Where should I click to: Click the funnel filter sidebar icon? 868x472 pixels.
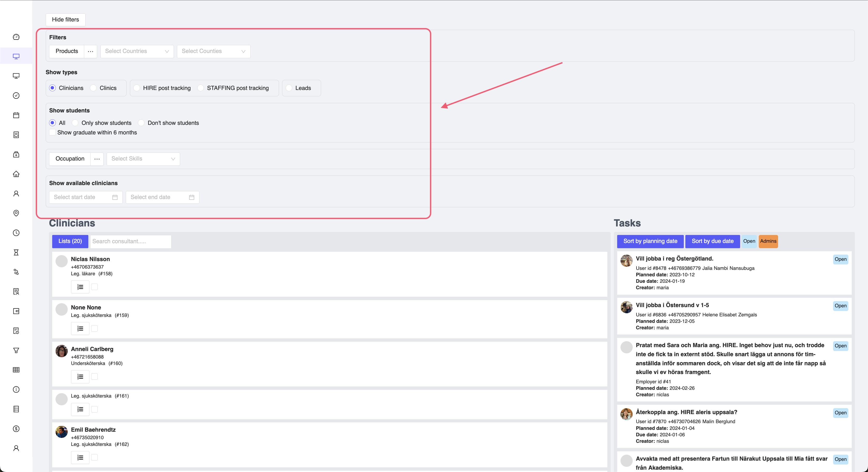click(x=16, y=350)
